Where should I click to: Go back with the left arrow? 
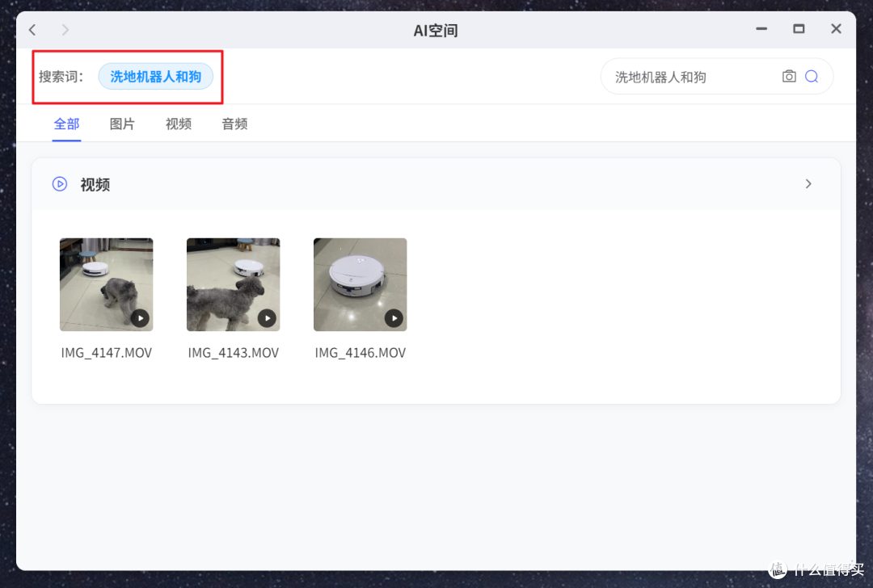pyautogui.click(x=32, y=30)
